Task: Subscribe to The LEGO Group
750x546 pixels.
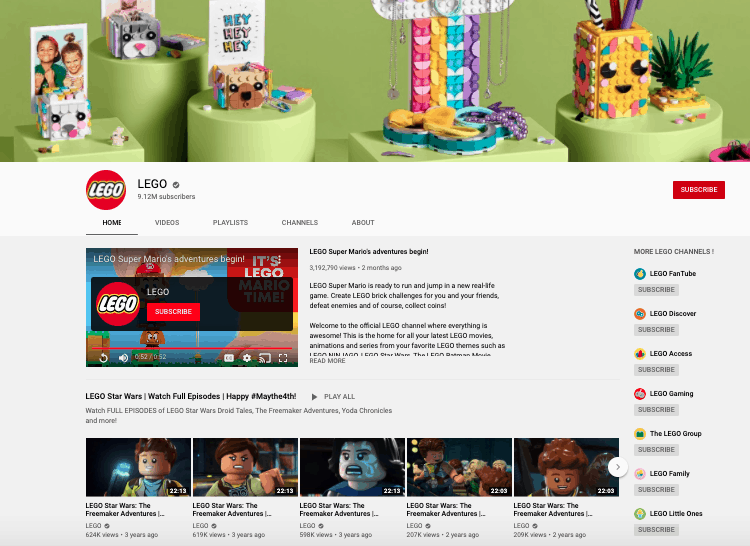Action: pos(656,450)
